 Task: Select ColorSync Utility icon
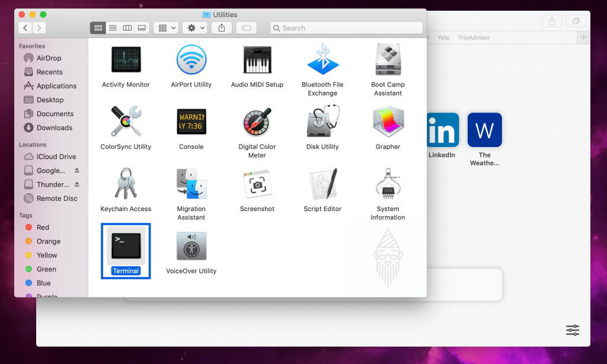click(x=126, y=121)
